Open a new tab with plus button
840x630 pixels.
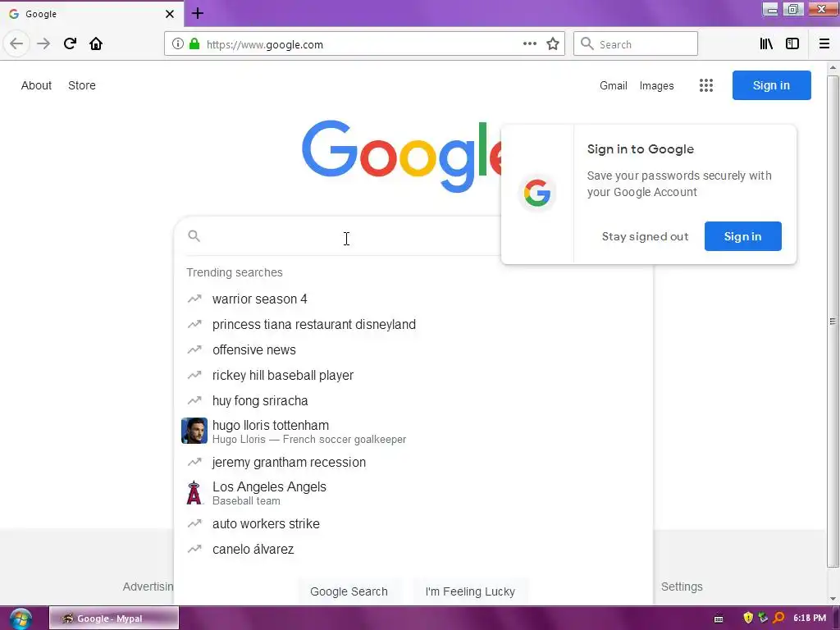tap(197, 13)
